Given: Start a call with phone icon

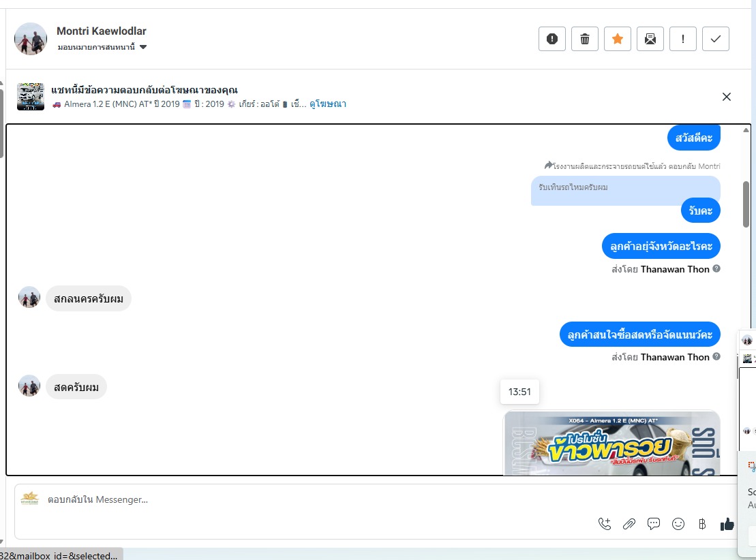Looking at the screenshot, I should coord(605,524).
